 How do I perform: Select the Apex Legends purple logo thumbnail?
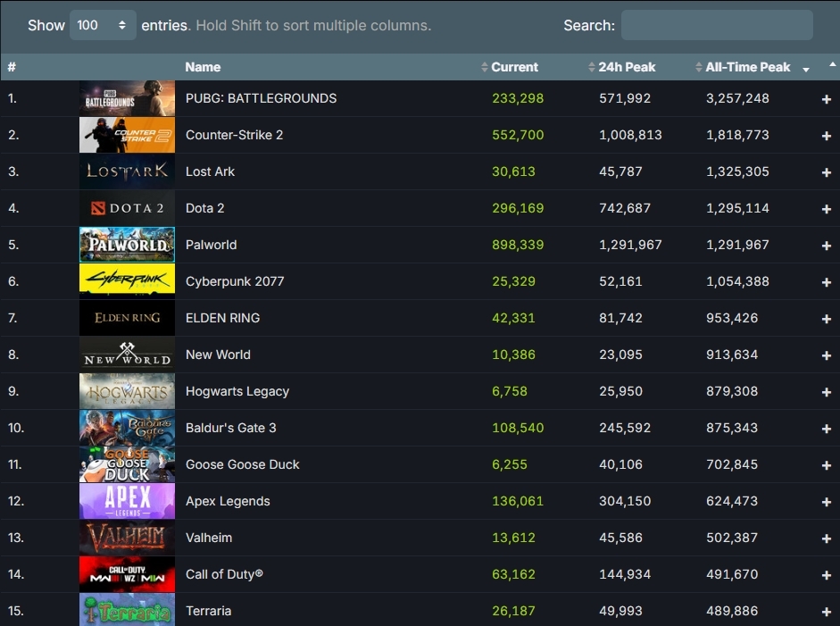pyautogui.click(x=127, y=501)
